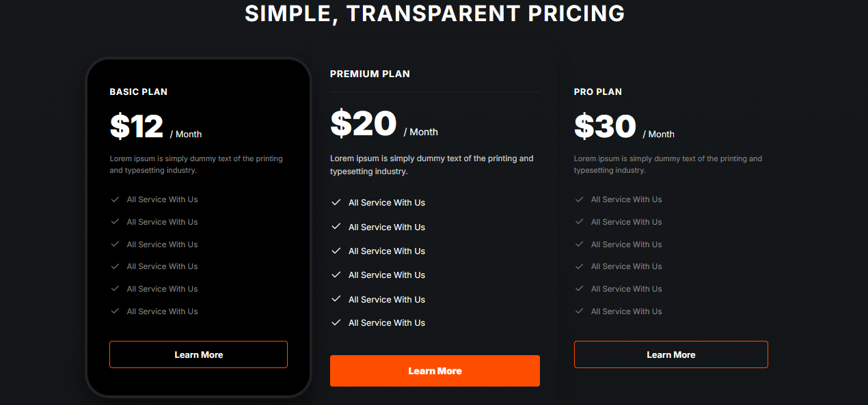The image size is (868, 405).
Task: Click the first checkmark in Basic Plan list
Action: click(x=115, y=199)
